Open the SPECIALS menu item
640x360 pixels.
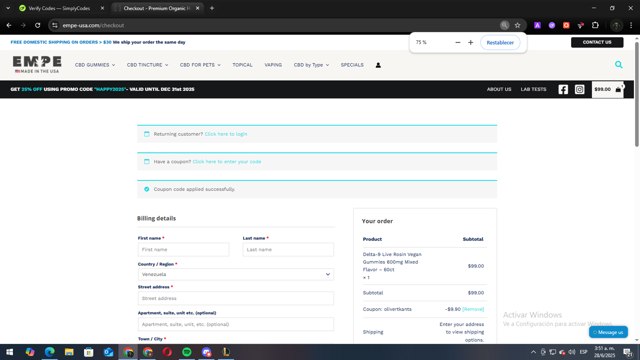point(352,65)
